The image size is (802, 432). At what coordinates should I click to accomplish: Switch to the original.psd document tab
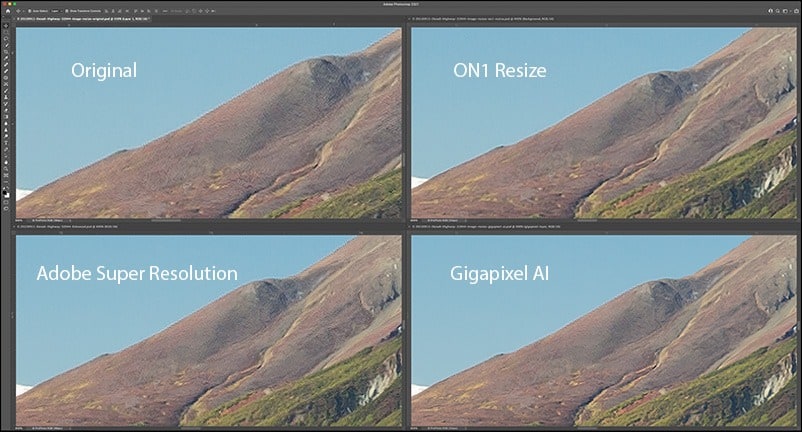click(80, 19)
